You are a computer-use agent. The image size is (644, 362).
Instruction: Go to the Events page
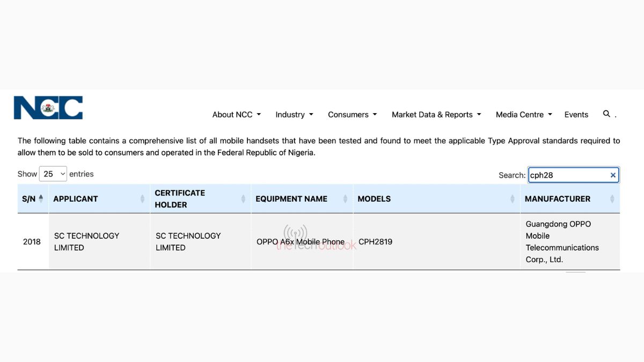[x=576, y=115]
